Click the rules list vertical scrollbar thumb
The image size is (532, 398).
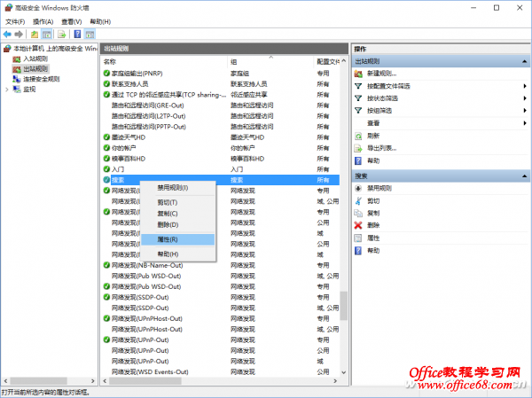point(344,306)
